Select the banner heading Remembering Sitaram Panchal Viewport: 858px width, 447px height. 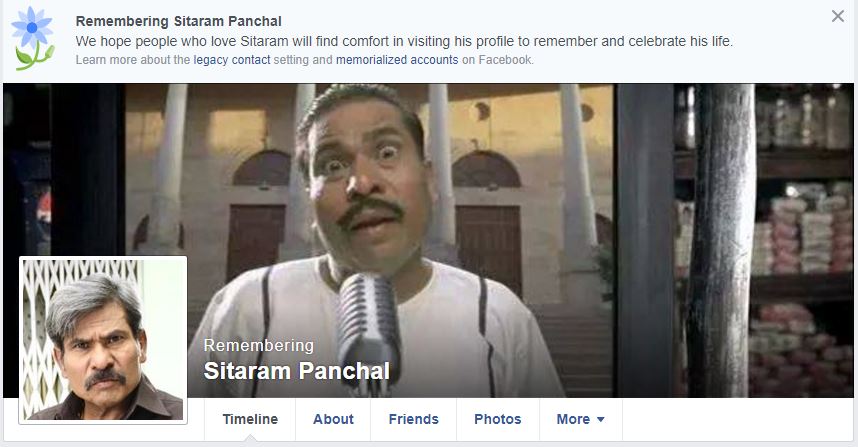click(x=178, y=21)
